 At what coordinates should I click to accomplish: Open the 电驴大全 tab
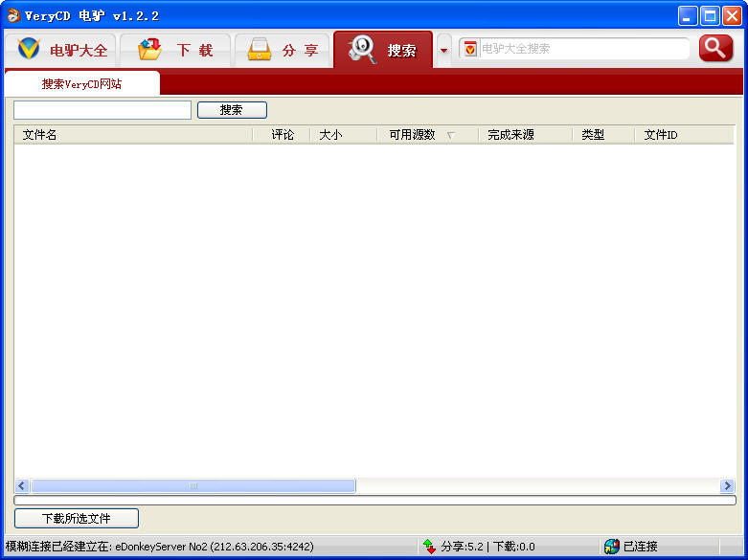pyautogui.click(x=61, y=51)
